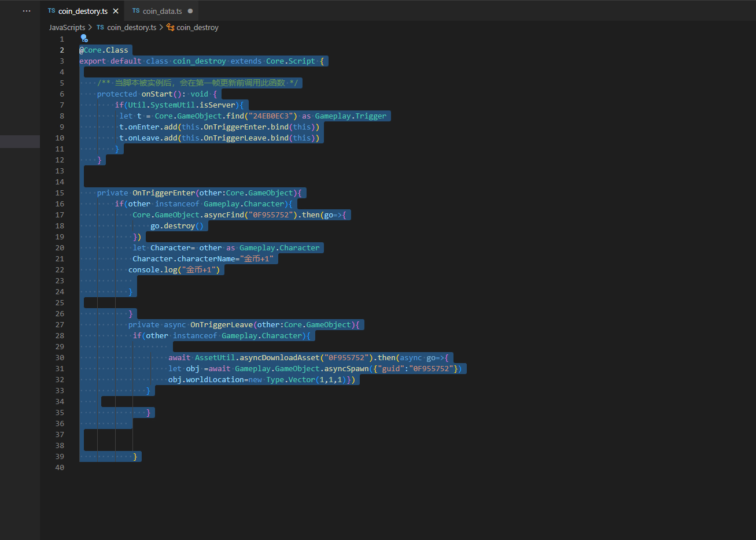Open the more actions ellipsis menu
The height and width of the screenshot is (540, 756).
coord(27,11)
